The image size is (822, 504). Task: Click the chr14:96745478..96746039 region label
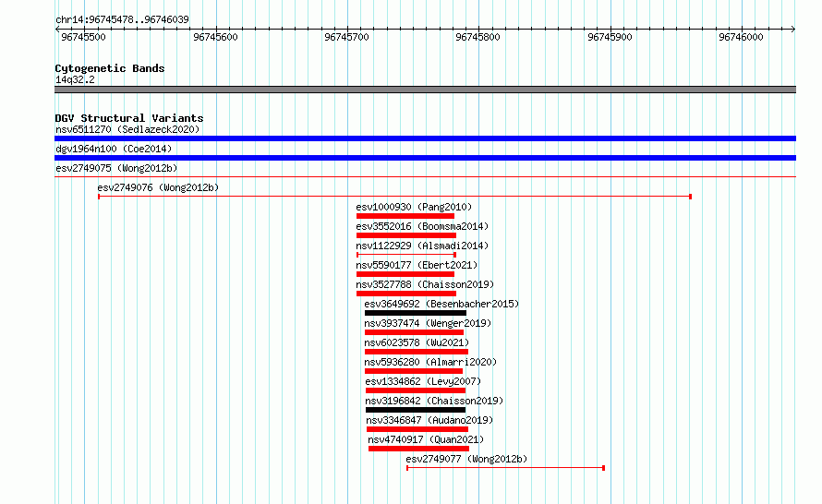coord(122,19)
